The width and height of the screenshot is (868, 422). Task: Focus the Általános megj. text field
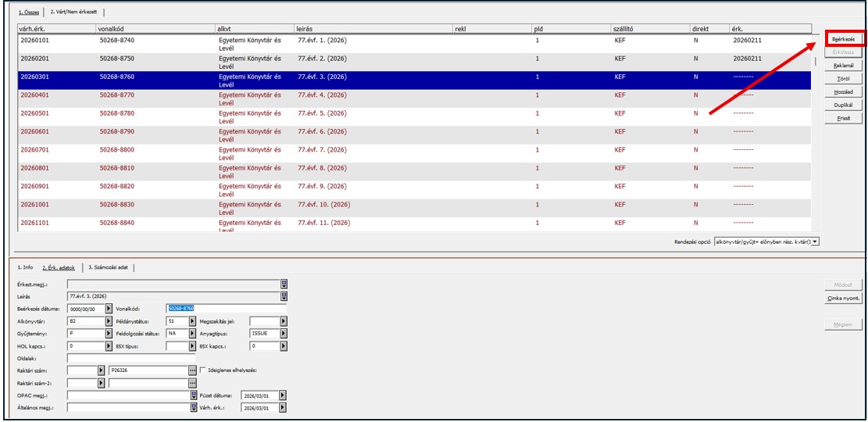pos(128,408)
